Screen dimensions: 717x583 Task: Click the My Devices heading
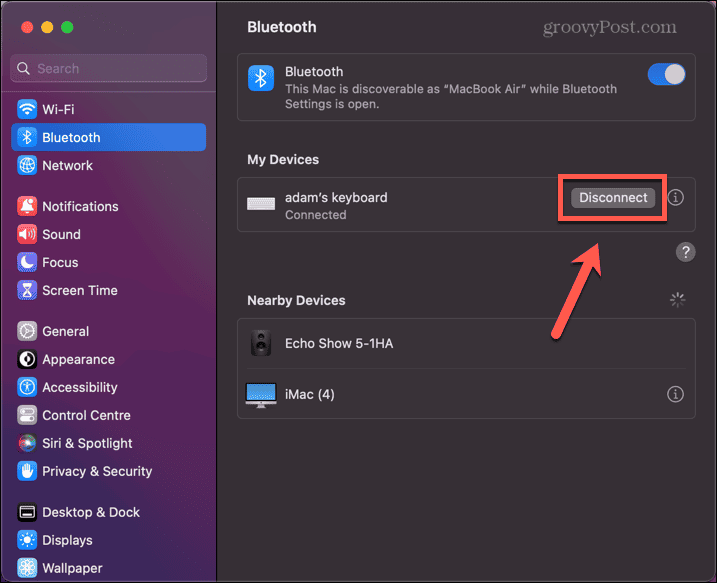click(283, 160)
